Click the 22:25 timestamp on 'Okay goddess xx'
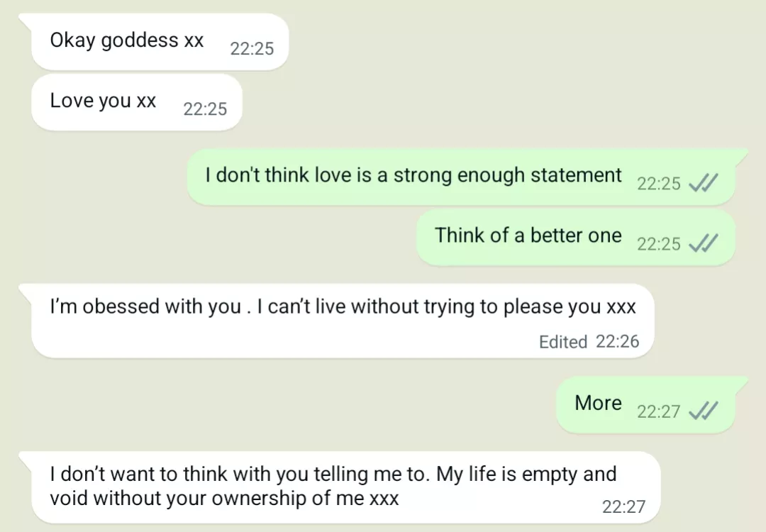 tap(252, 49)
